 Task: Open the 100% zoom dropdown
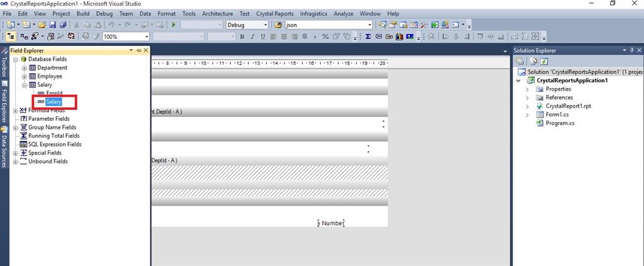147,36
